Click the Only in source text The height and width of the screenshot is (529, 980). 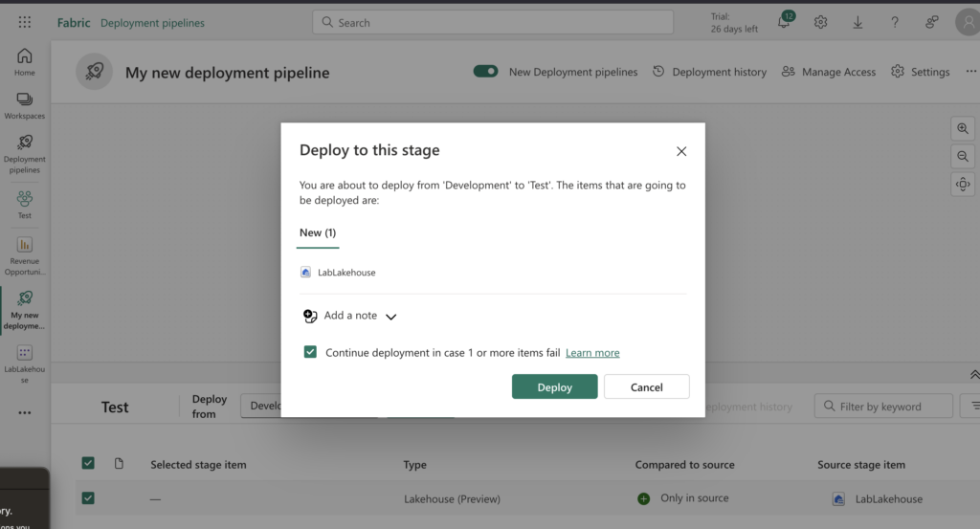[695, 497]
